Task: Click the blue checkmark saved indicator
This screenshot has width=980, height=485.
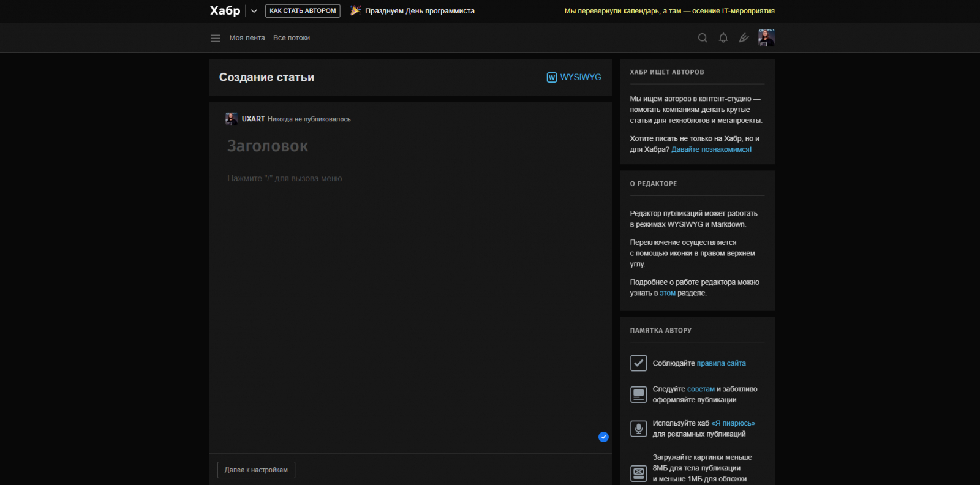Action: 603,437
